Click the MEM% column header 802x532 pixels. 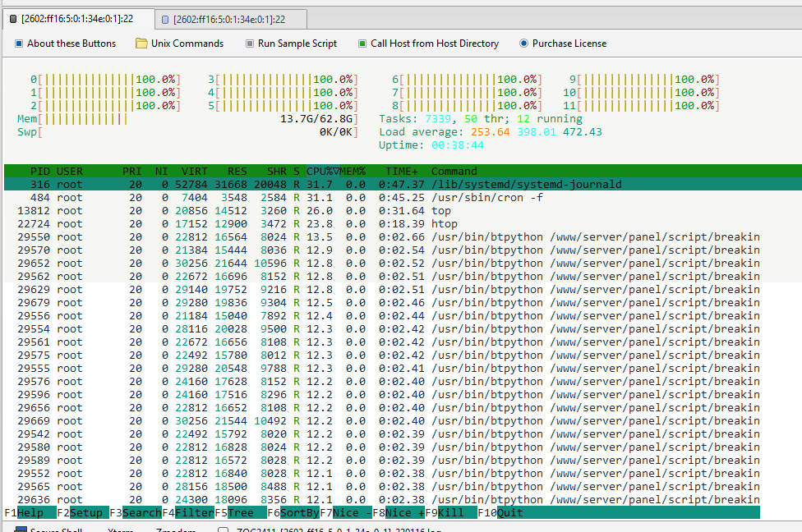pos(354,171)
